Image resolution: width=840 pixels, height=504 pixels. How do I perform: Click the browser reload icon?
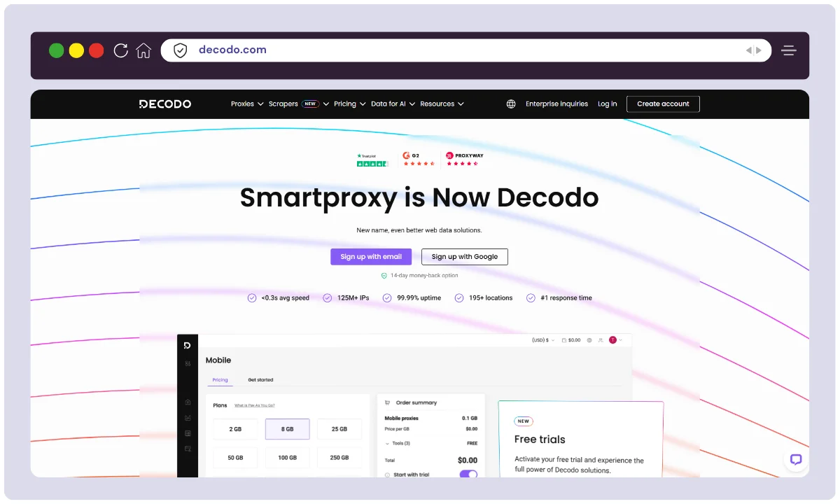coord(121,50)
